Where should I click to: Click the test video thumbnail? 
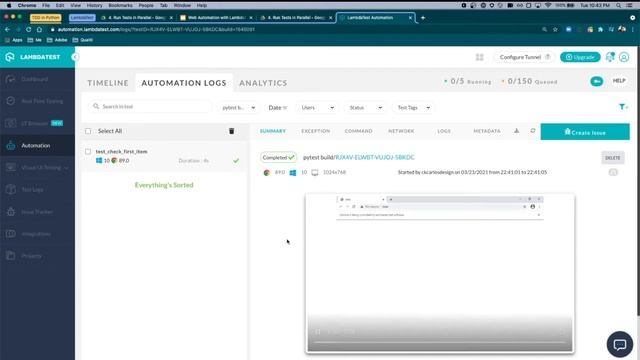pyautogui.click(x=440, y=273)
